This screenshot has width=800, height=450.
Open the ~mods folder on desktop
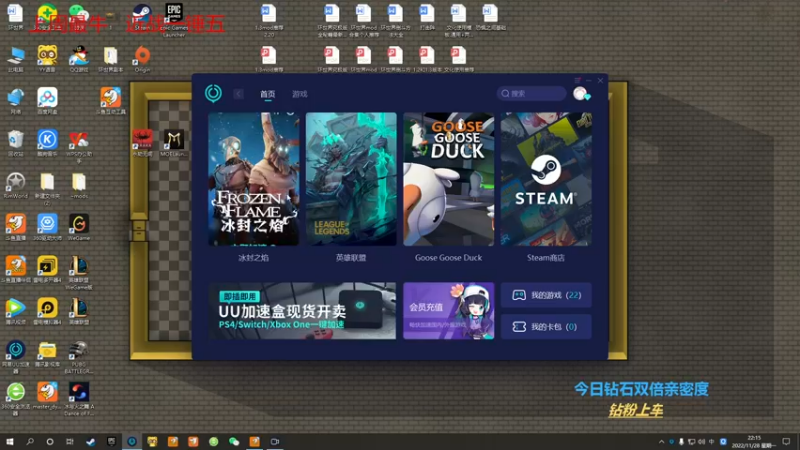click(79, 185)
